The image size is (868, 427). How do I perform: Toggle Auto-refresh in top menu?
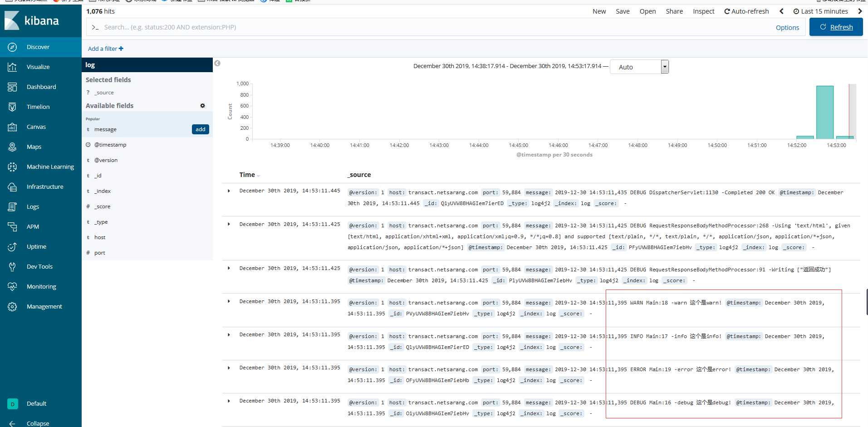point(746,11)
